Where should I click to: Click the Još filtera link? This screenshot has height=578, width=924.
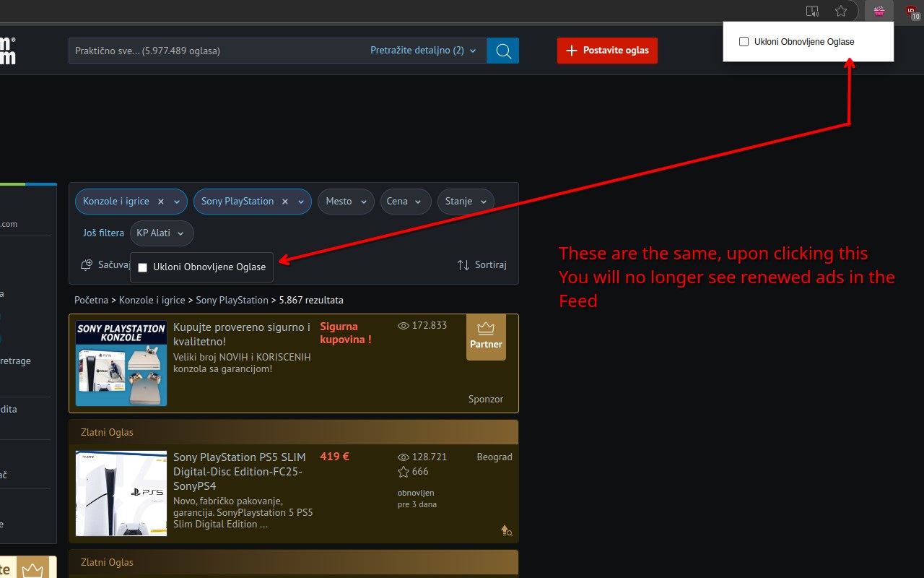click(103, 233)
